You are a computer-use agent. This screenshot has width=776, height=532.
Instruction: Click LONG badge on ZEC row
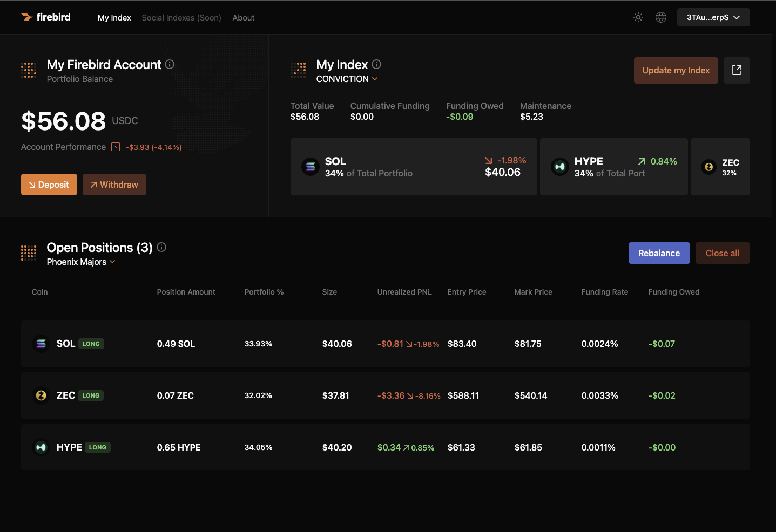coord(91,395)
